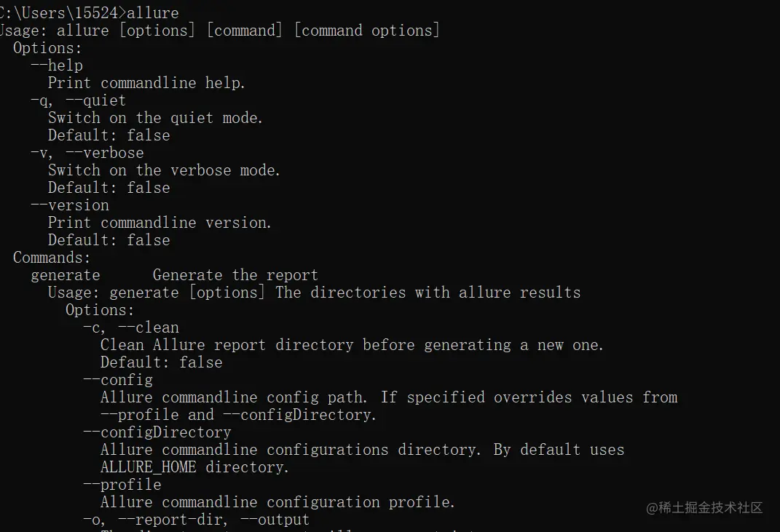The width and height of the screenshot is (780, 532).
Task: Click "Switch on the quiet mode." text
Action: (155, 118)
